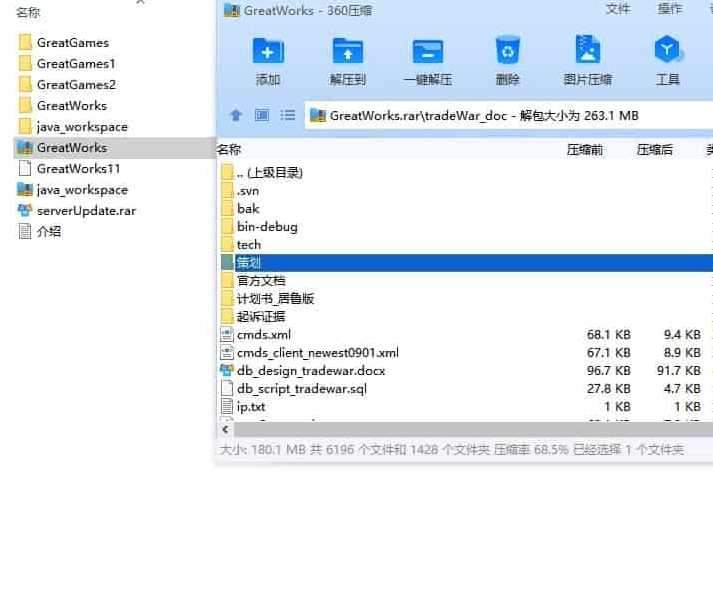
Task: Select serverUpdate.rar in the left file list
Action: (x=85, y=210)
